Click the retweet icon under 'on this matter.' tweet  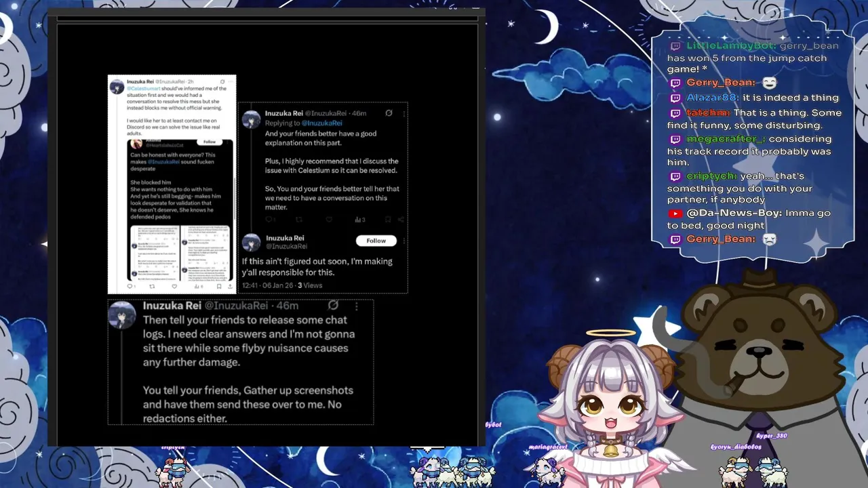coord(299,220)
